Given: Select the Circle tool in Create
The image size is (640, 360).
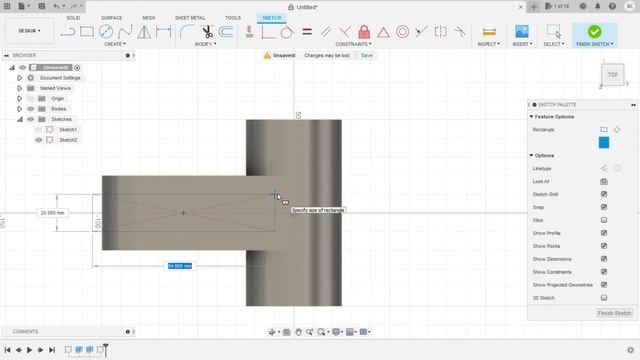Looking at the screenshot, I should click(106, 32).
